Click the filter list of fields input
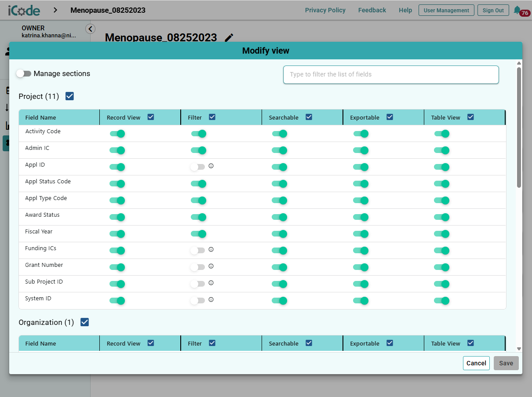The height and width of the screenshot is (397, 532). click(x=391, y=75)
